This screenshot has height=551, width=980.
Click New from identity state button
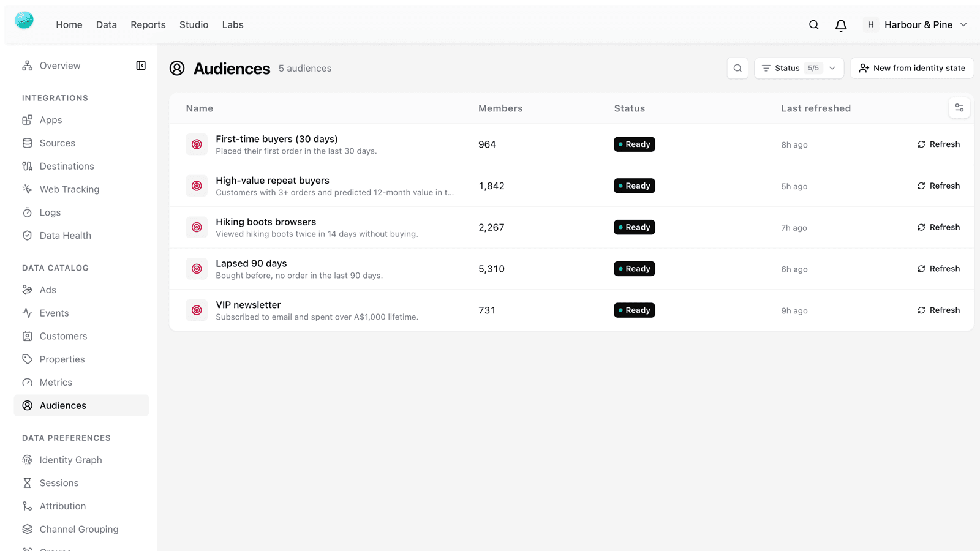click(x=911, y=68)
